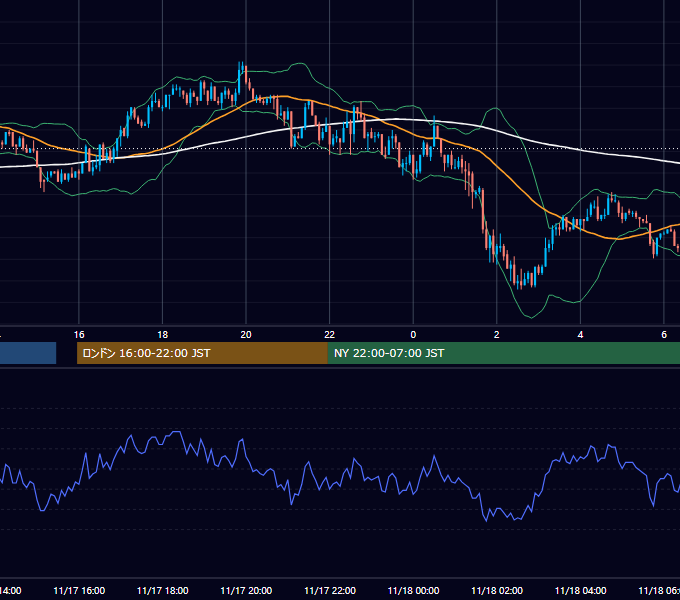680x600 pixels.
Task: Click the NY 22:00-07:00 JST session bar
Action: click(503, 353)
